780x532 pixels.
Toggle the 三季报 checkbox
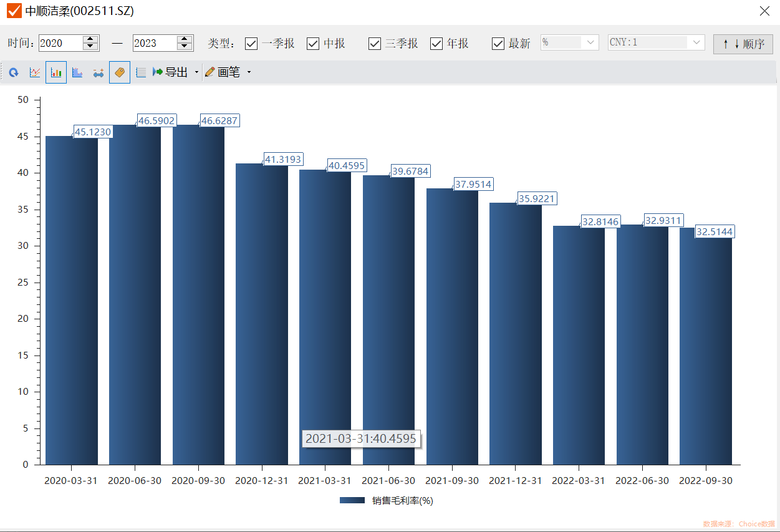[x=375, y=44]
